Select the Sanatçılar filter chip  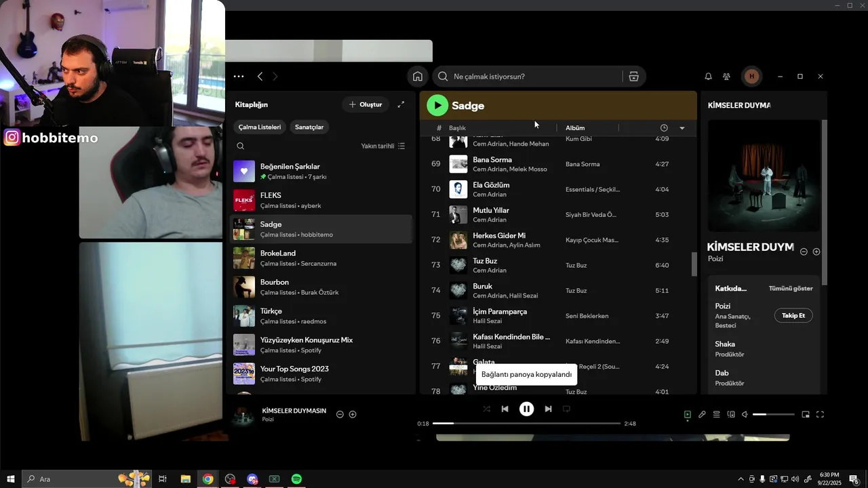(x=309, y=127)
